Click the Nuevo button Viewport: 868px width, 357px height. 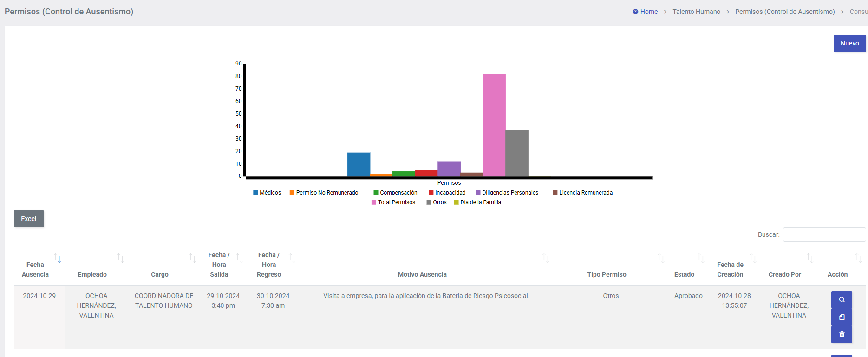click(x=849, y=43)
